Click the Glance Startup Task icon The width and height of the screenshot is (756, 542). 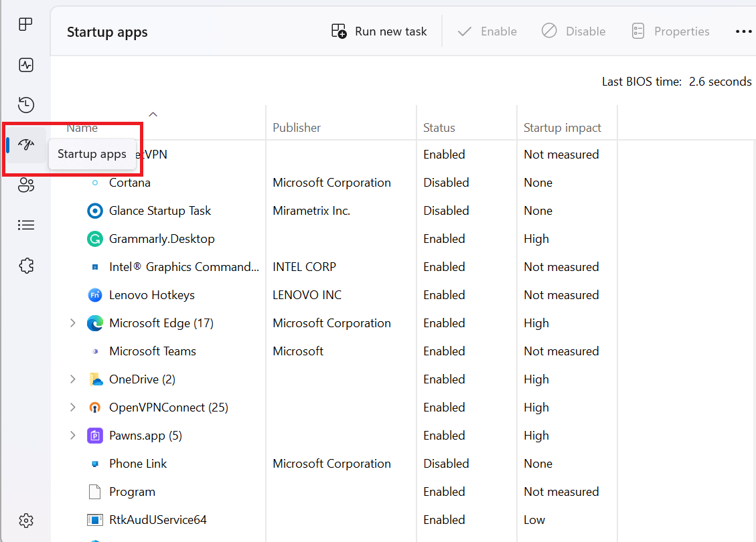pos(95,211)
